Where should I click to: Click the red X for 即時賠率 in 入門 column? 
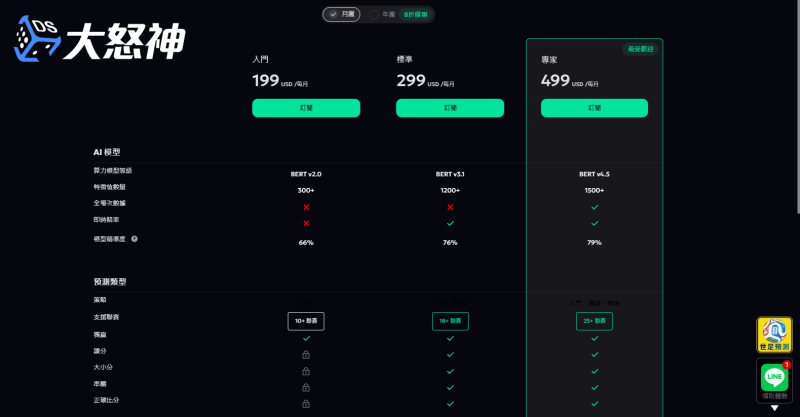[306, 224]
